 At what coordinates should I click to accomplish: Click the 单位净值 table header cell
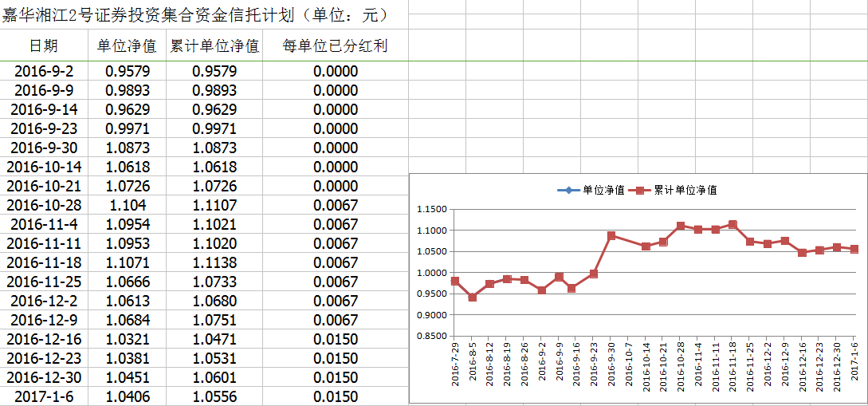pyautogui.click(x=127, y=46)
